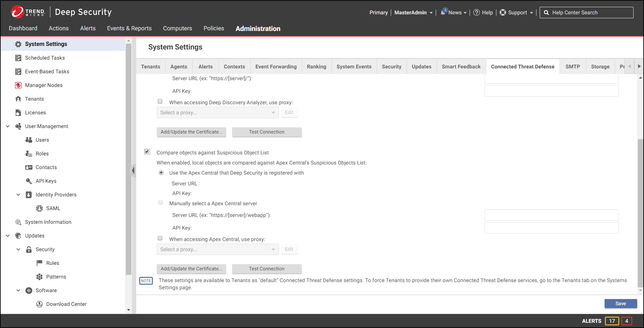Click the bottom Test Connection button
644x328 pixels.
coord(267,269)
